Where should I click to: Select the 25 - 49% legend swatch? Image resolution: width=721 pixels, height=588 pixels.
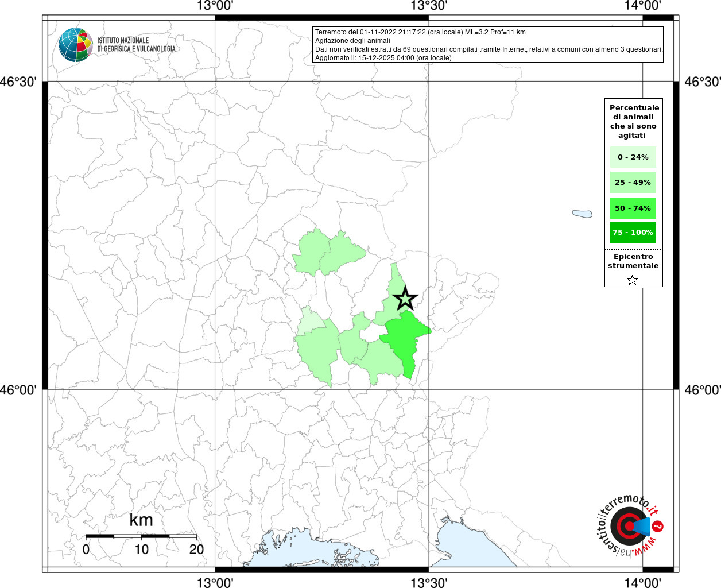pos(633,182)
